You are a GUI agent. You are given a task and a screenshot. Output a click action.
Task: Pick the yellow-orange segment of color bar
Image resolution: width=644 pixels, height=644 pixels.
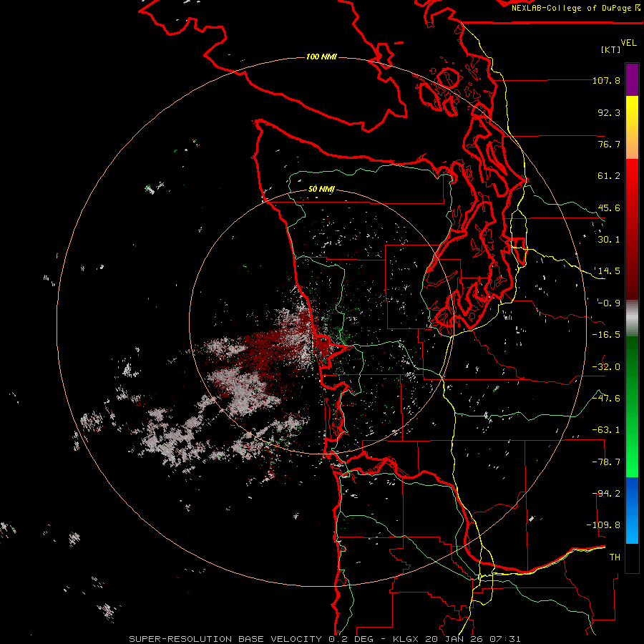[632, 127]
